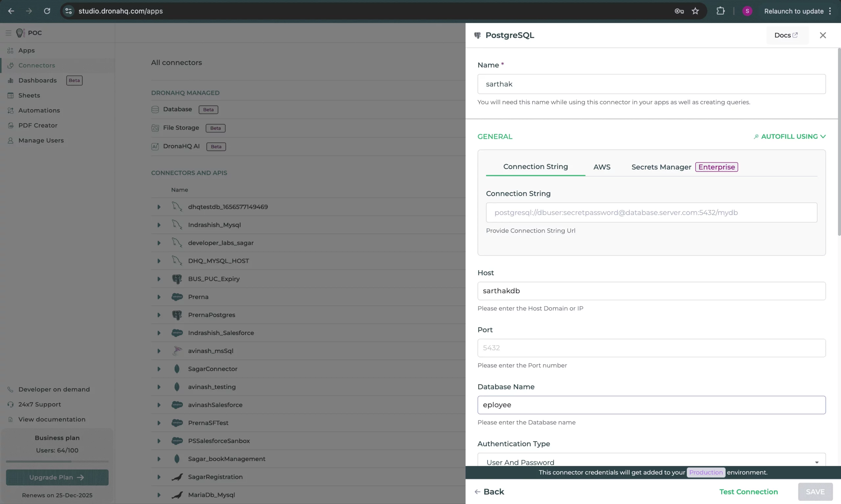Click the browser back arrow icon
This screenshot has height=504, width=841.
(11, 11)
